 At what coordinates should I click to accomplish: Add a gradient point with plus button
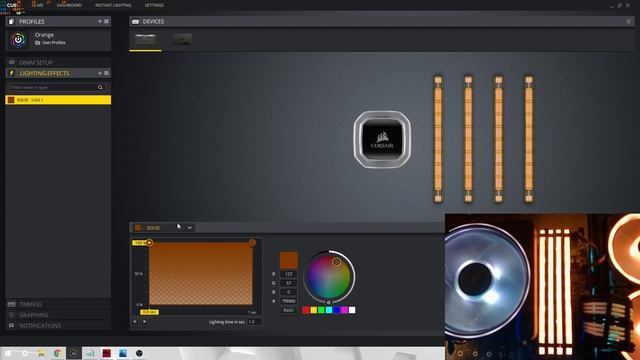(135, 322)
